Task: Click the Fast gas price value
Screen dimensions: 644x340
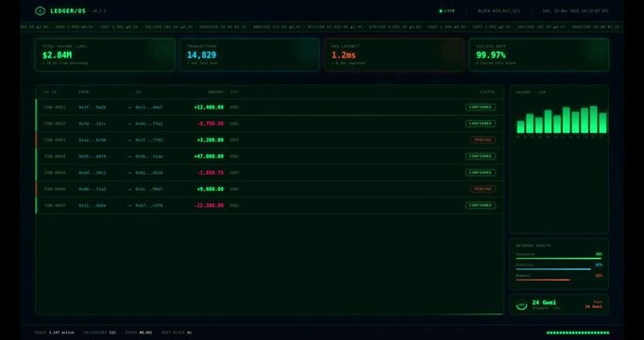Action: point(594,306)
